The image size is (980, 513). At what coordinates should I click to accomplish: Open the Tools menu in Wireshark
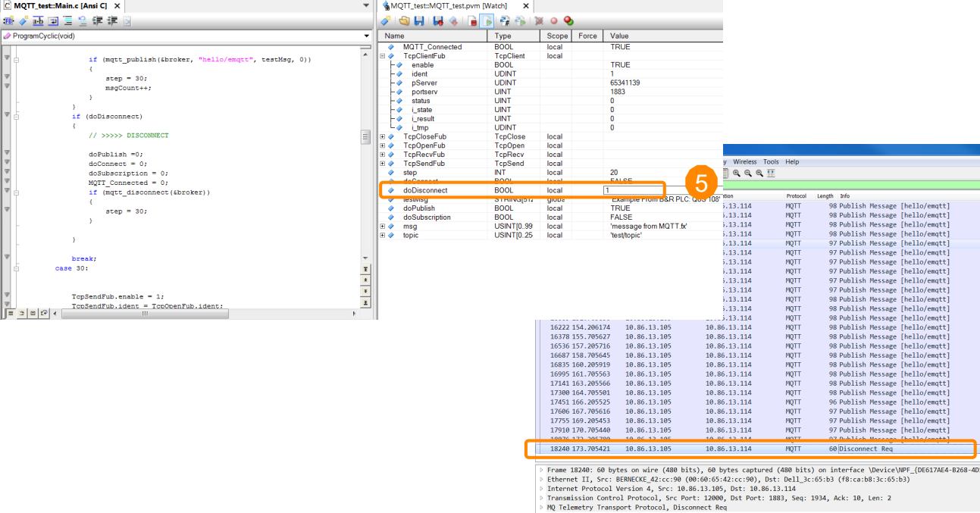pyautogui.click(x=771, y=161)
